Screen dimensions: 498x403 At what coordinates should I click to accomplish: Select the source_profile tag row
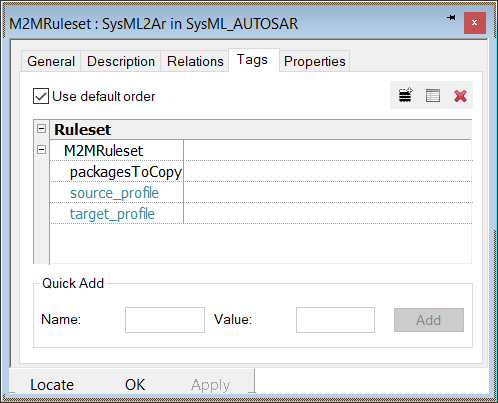[x=261, y=192]
